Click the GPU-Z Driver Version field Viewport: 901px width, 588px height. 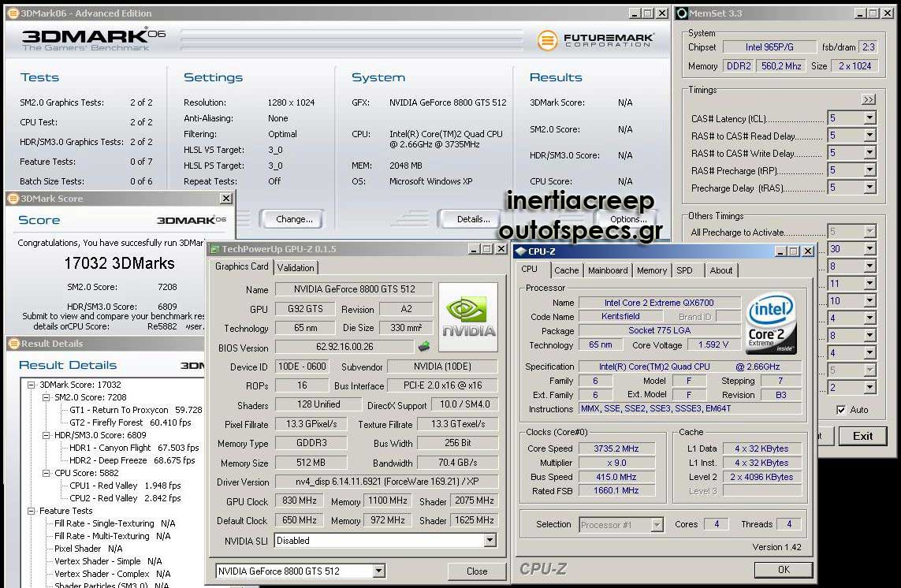(386, 482)
